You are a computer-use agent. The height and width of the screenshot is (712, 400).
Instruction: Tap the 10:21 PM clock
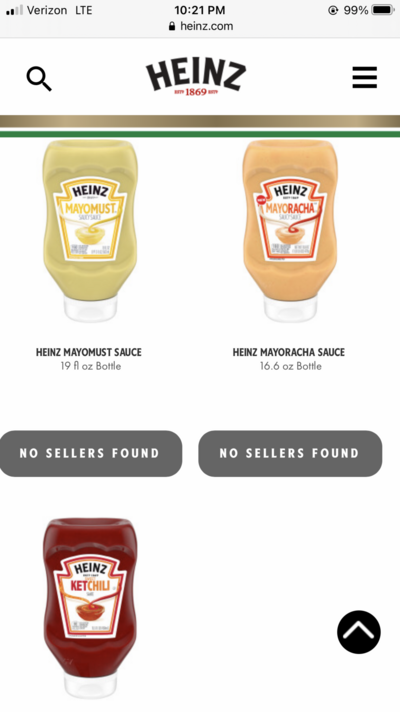pyautogui.click(x=200, y=10)
